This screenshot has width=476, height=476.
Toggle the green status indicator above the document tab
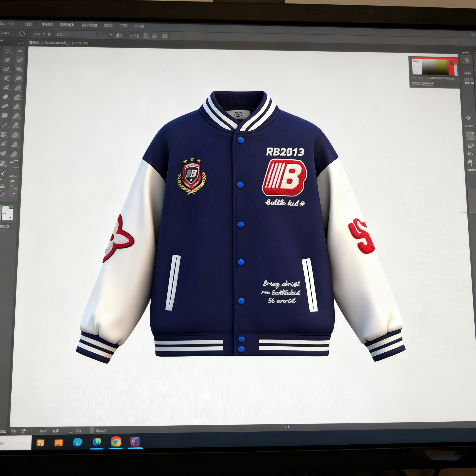coord(42,43)
